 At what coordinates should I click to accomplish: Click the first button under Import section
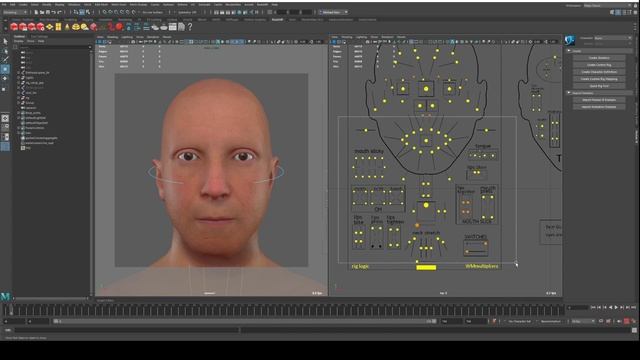pos(599,100)
